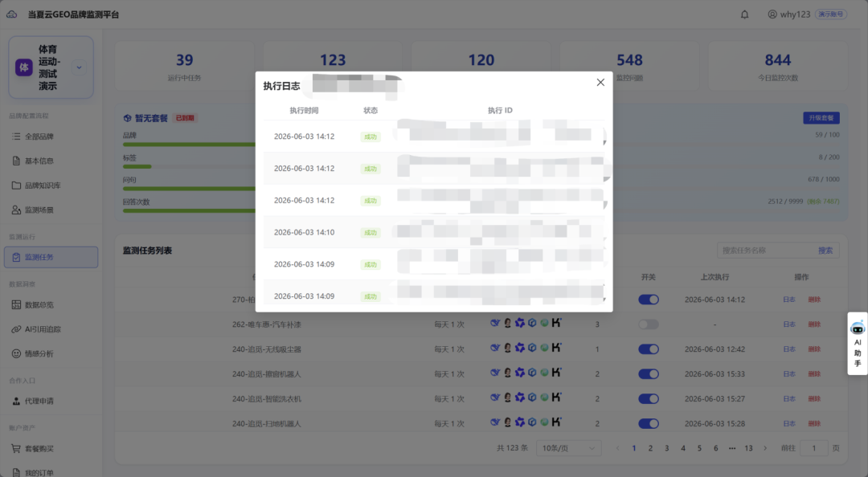Enable the switch for 262-唯车惠-汽车补漆

tap(649, 324)
